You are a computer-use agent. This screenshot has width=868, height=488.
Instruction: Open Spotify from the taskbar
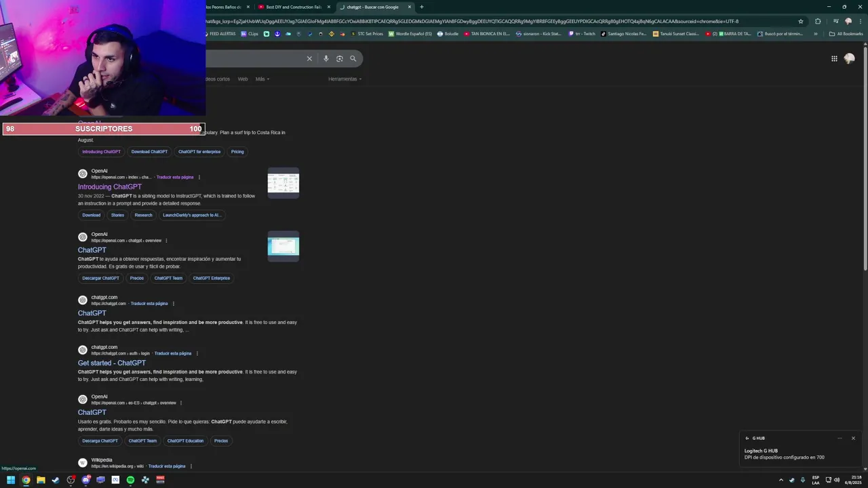point(130,480)
